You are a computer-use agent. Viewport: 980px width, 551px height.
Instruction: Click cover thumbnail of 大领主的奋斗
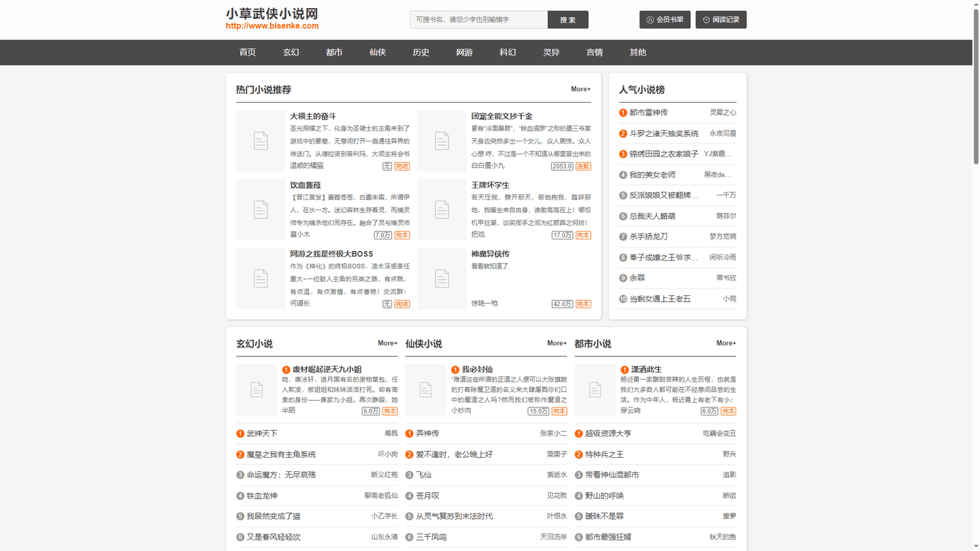pyautogui.click(x=261, y=141)
